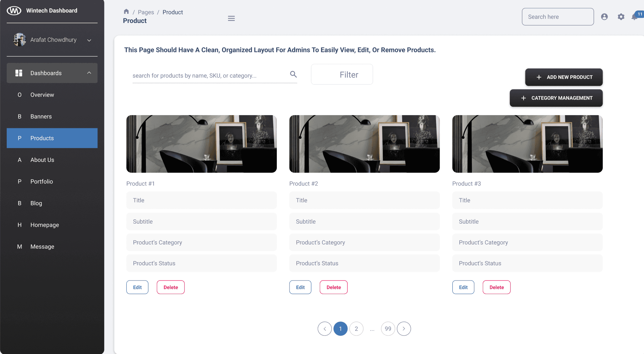Click the top Search here field

point(557,17)
